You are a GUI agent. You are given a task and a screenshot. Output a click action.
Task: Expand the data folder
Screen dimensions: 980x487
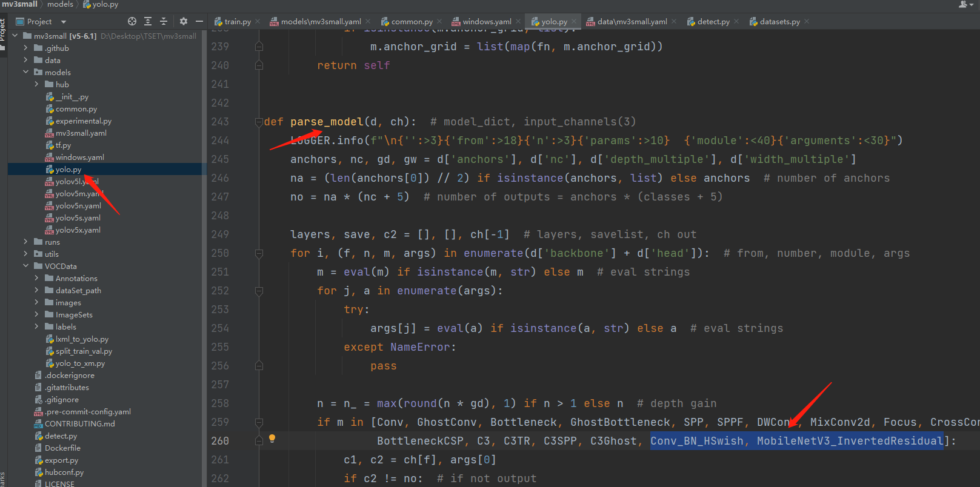25,60
